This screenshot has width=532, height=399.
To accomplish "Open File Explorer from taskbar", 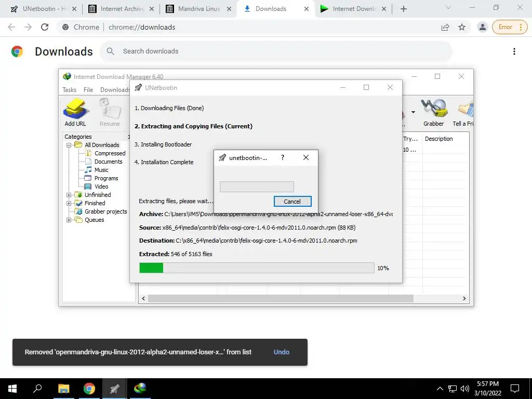I will [x=63, y=389].
